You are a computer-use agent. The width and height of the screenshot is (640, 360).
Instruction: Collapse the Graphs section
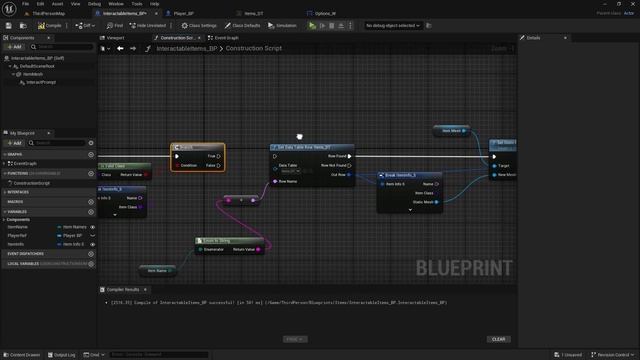click(4, 154)
